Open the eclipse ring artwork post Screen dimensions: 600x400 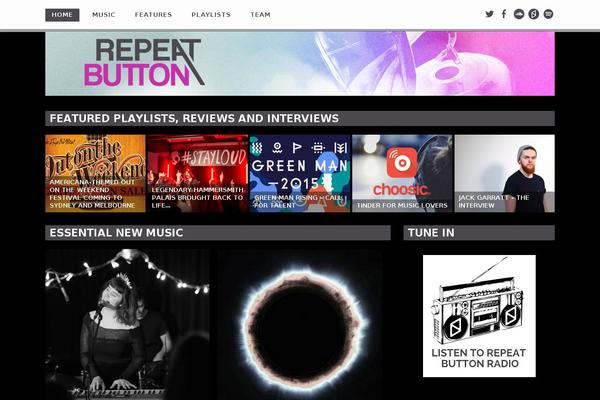tap(300, 325)
